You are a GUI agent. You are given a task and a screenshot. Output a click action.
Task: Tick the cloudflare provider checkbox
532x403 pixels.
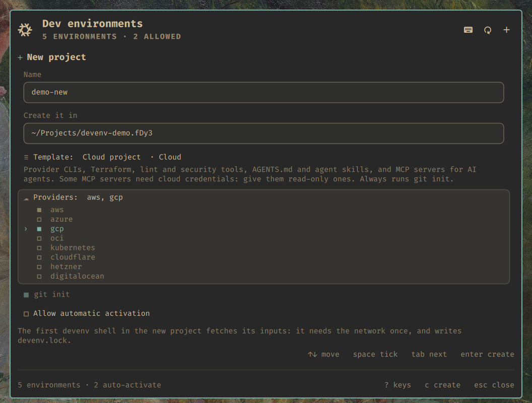pos(39,257)
